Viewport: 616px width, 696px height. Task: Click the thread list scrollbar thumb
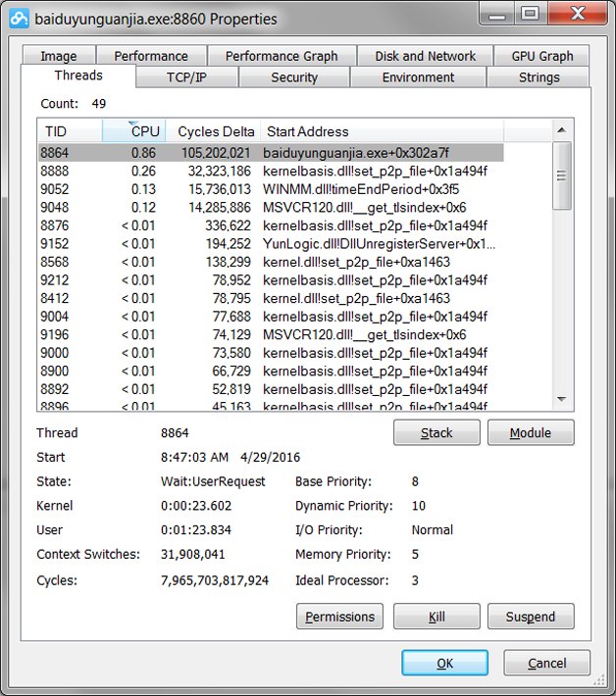(x=561, y=175)
